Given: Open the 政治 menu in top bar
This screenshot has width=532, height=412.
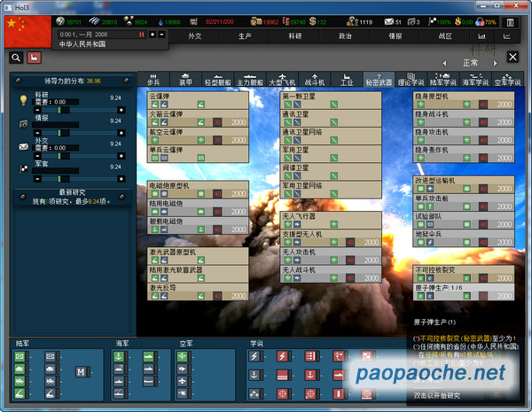Looking at the screenshot, I should coord(345,36).
